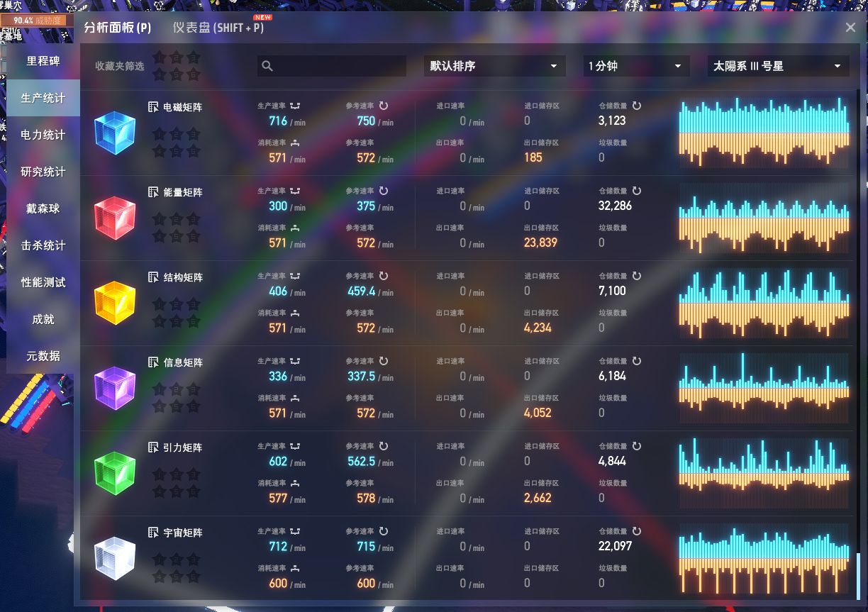The image size is (868, 612).
Task: Click the blue 电磁矩阵 cube icon
Action: pos(115,133)
